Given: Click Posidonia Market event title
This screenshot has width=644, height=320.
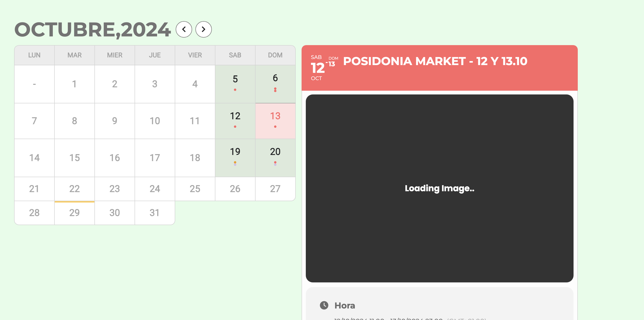Looking at the screenshot, I should 435,61.
